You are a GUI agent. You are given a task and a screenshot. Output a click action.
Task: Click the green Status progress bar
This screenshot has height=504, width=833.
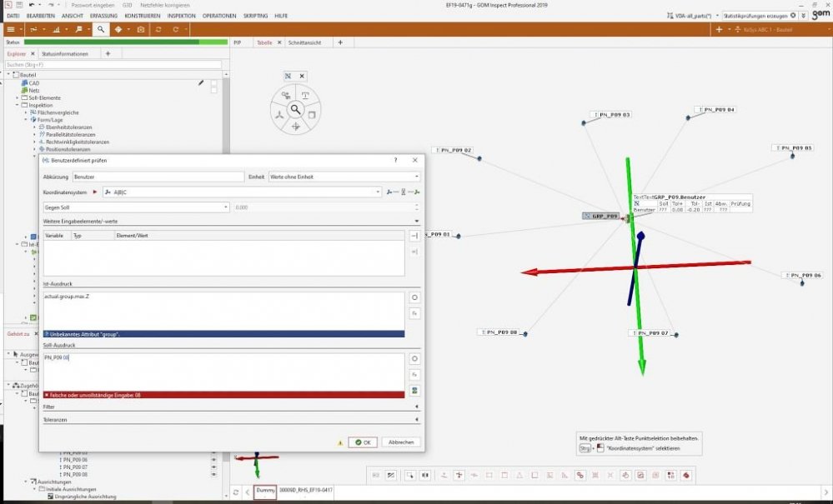point(125,42)
